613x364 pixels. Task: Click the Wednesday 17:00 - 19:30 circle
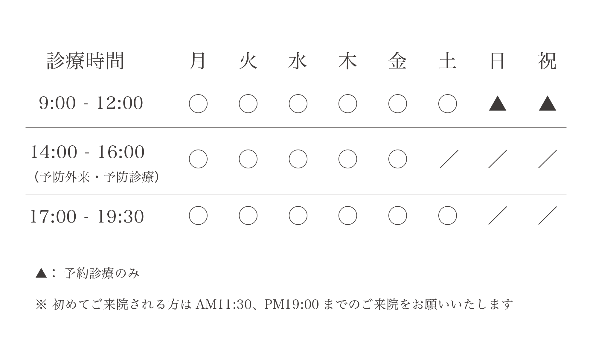click(298, 215)
